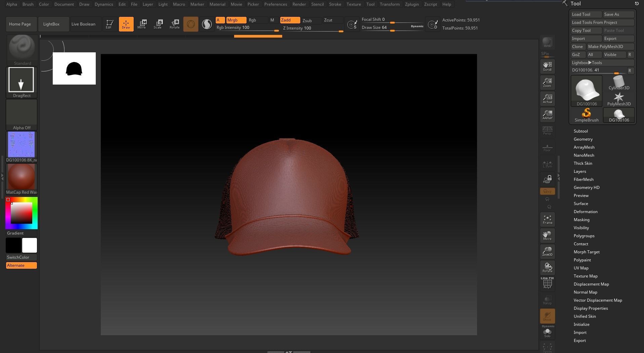Open the Alpha Off selector

pos(22,114)
